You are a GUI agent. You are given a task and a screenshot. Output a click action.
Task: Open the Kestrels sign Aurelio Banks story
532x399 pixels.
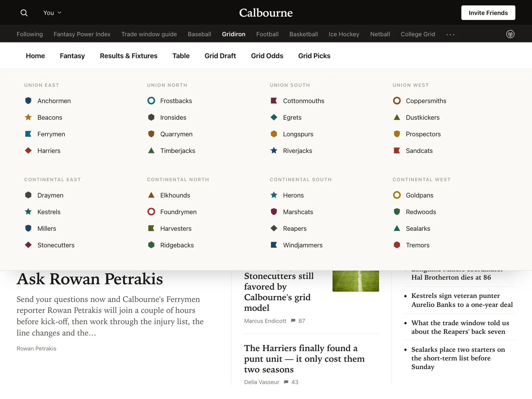click(x=462, y=300)
